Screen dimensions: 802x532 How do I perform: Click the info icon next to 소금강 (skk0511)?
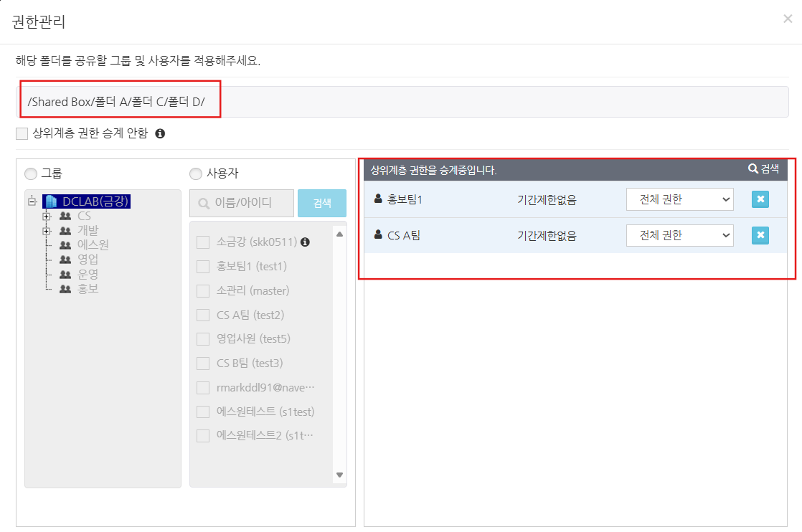305,242
